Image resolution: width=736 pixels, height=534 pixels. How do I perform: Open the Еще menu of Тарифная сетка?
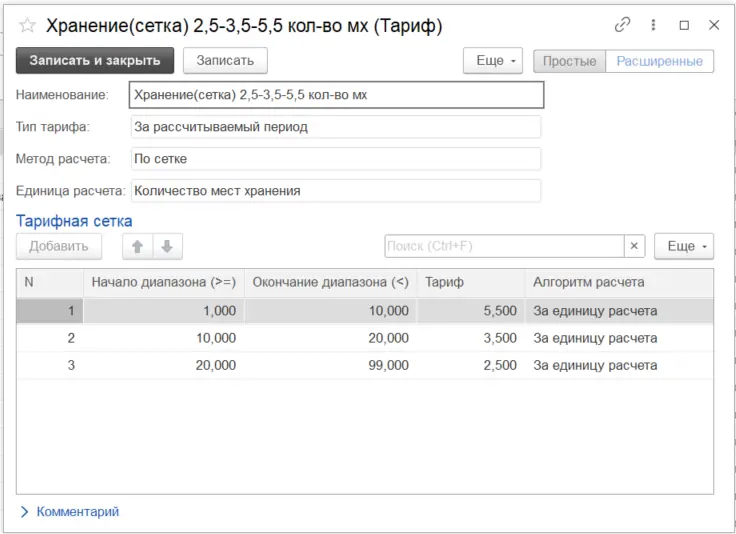(x=684, y=246)
